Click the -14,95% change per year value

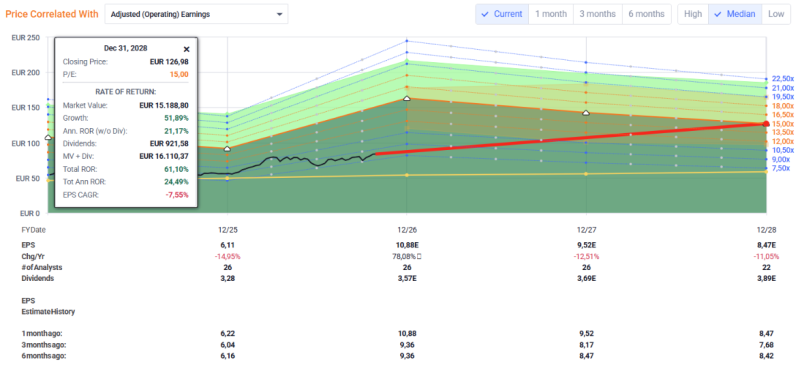[x=228, y=256]
